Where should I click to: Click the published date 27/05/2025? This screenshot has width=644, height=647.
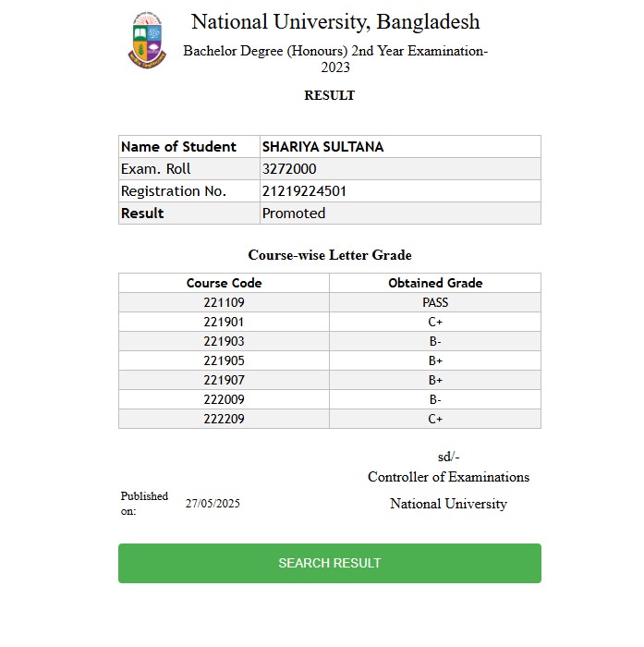[x=213, y=504]
